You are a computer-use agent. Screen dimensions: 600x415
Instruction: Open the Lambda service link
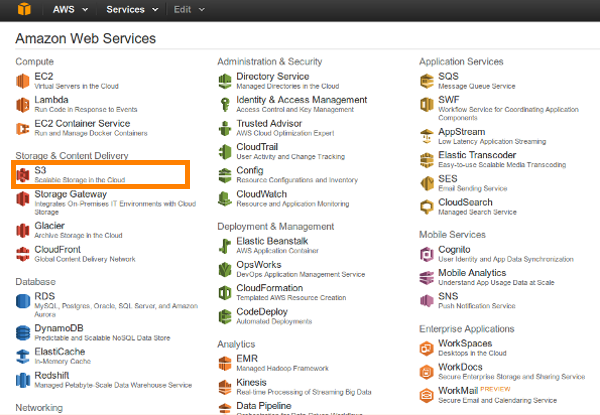(51, 100)
